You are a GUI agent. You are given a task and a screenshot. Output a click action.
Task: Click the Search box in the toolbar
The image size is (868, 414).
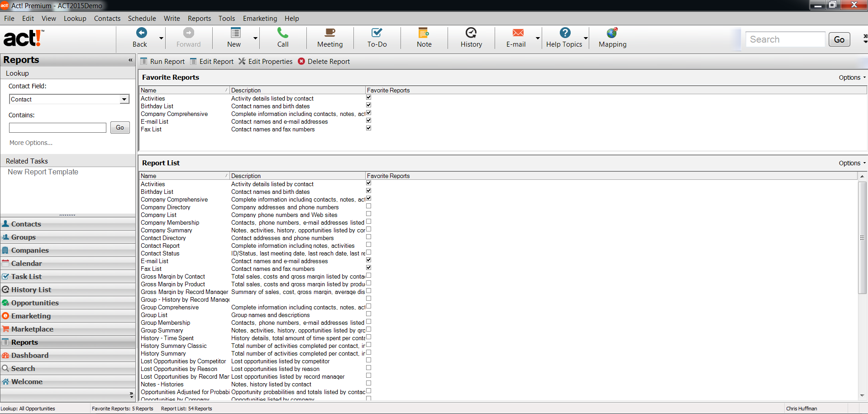coord(785,39)
